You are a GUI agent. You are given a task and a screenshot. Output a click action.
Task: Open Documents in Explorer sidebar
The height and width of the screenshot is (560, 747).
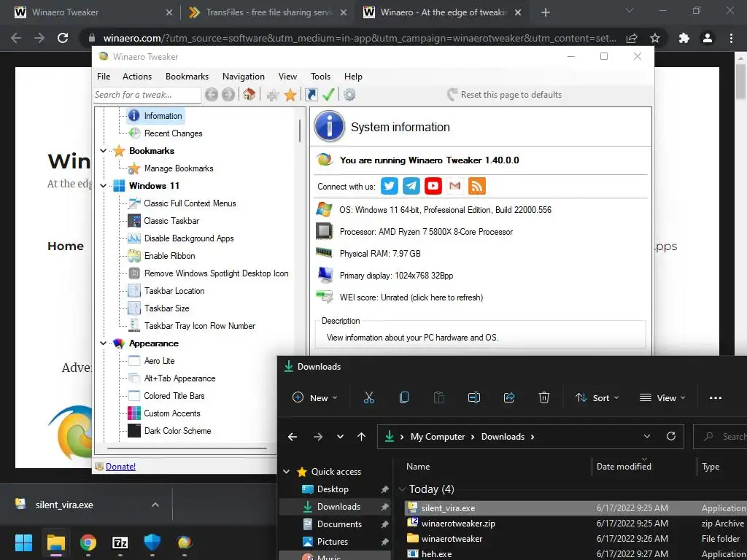point(339,524)
